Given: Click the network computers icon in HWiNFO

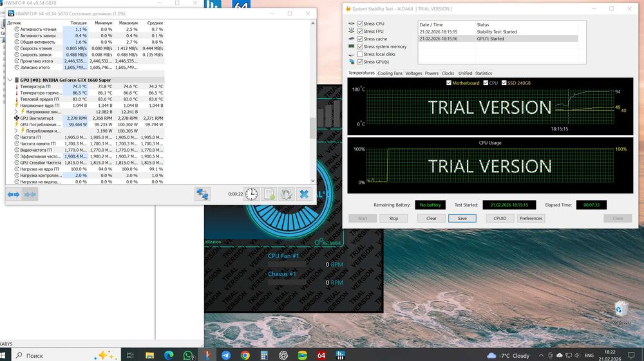Looking at the screenshot, I should pyautogui.click(x=203, y=194).
